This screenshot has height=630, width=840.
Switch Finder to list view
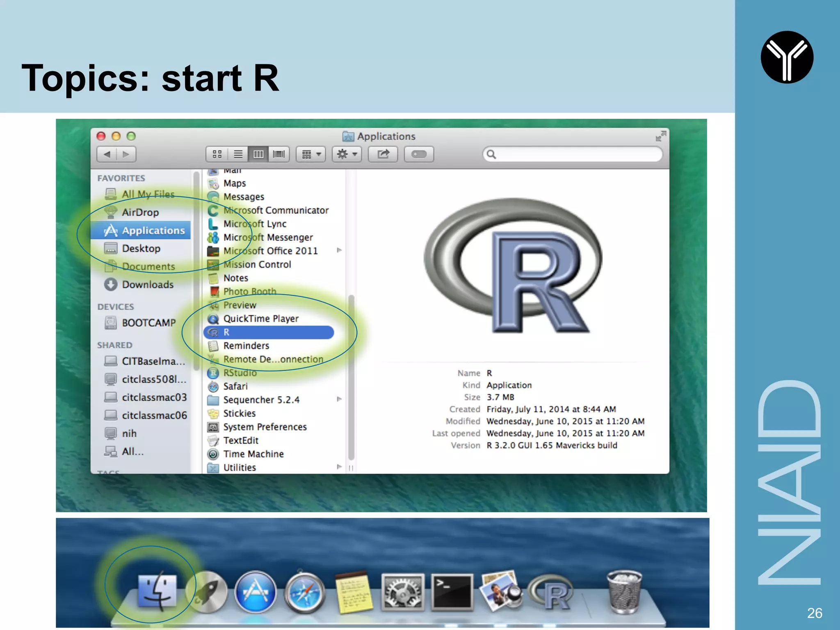pos(238,154)
